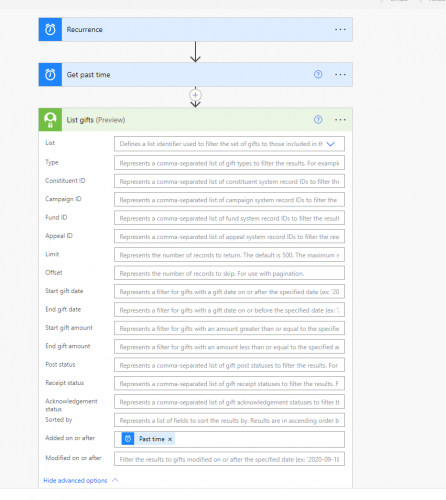Hide advanced options link
This screenshot has width=446, height=500.
pos(75,480)
